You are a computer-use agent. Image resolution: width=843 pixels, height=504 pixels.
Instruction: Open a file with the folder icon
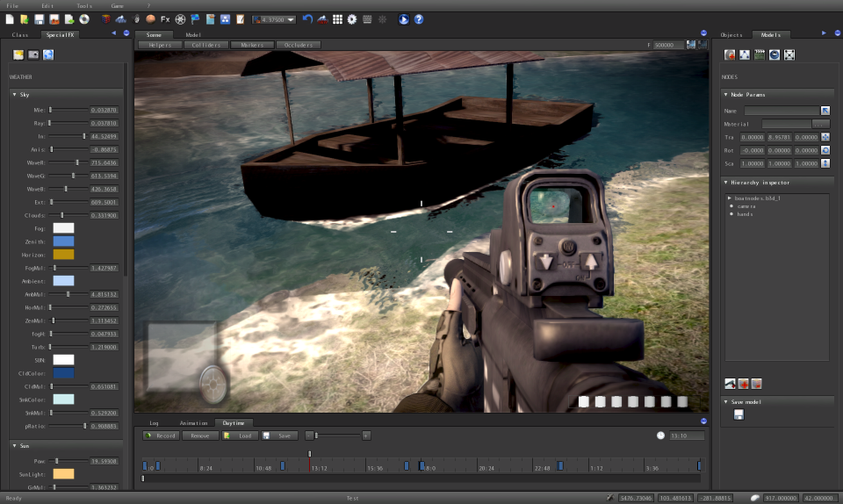[25, 19]
